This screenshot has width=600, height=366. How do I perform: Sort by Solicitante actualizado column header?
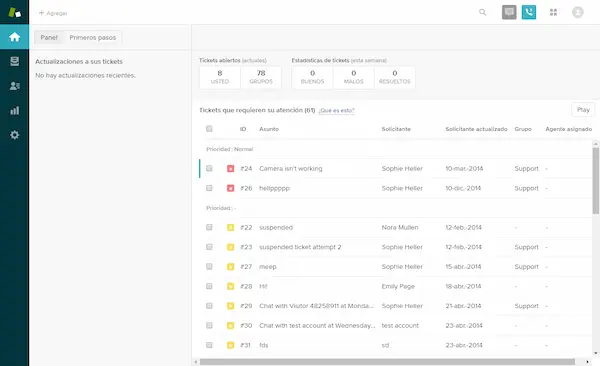pyautogui.click(x=476, y=129)
